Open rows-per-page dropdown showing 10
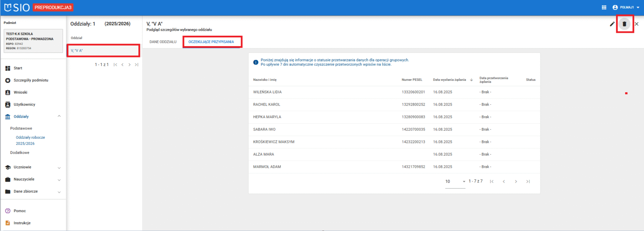The width and height of the screenshot is (644, 231). pos(455,182)
